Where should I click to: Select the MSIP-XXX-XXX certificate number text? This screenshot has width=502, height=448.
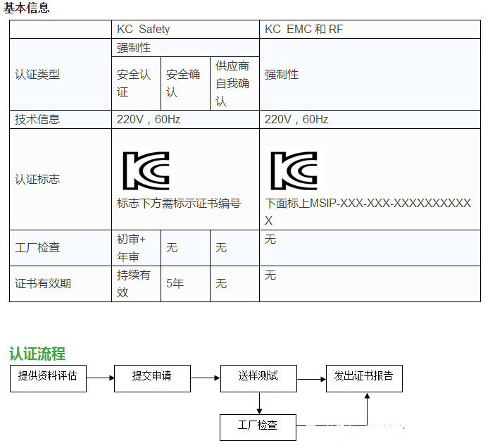click(368, 204)
